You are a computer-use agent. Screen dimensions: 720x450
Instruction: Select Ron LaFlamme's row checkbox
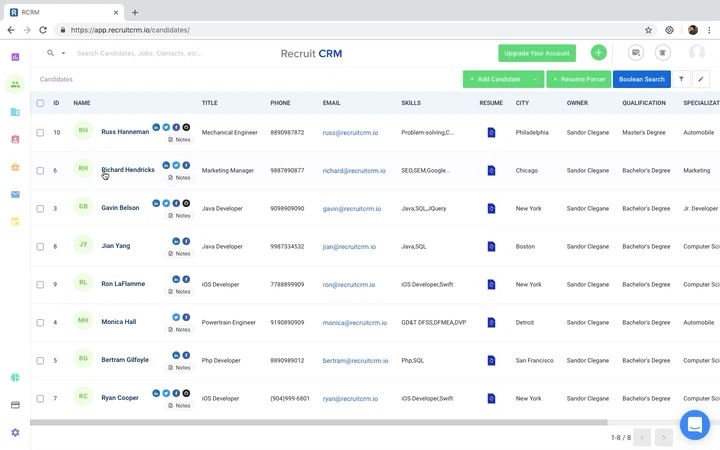click(x=40, y=285)
